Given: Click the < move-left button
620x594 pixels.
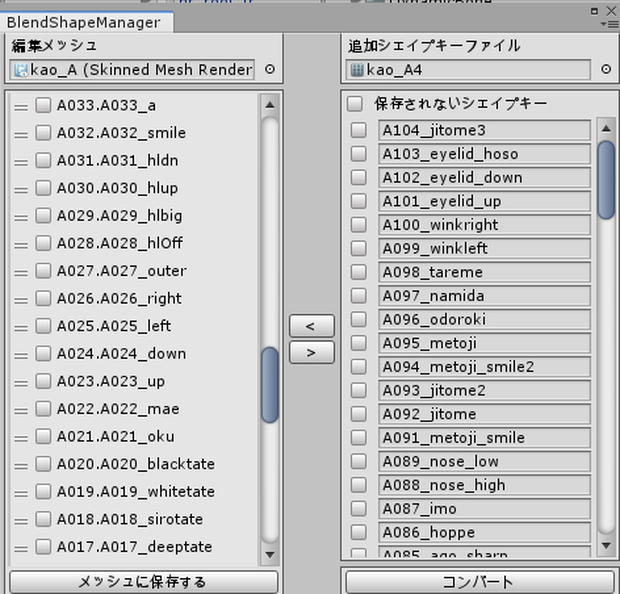Looking at the screenshot, I should (312, 326).
